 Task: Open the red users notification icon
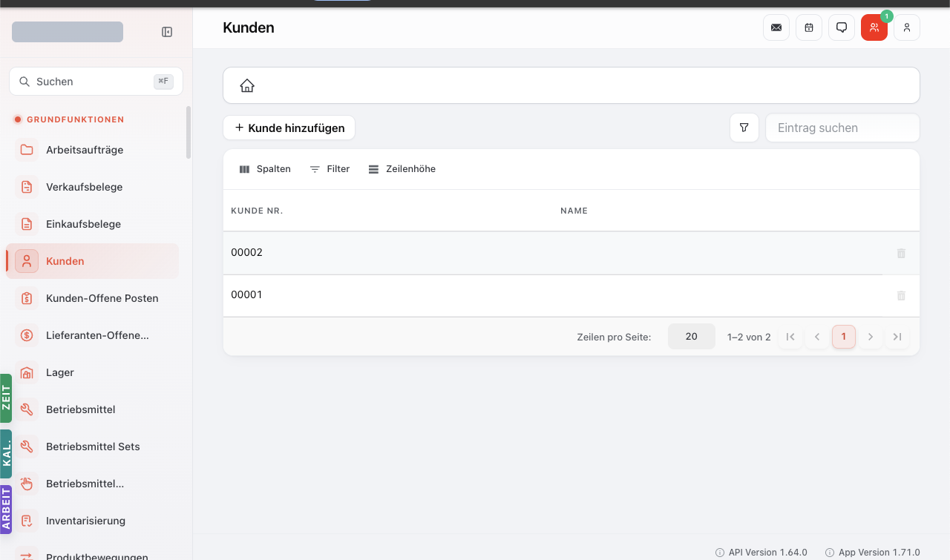[874, 27]
